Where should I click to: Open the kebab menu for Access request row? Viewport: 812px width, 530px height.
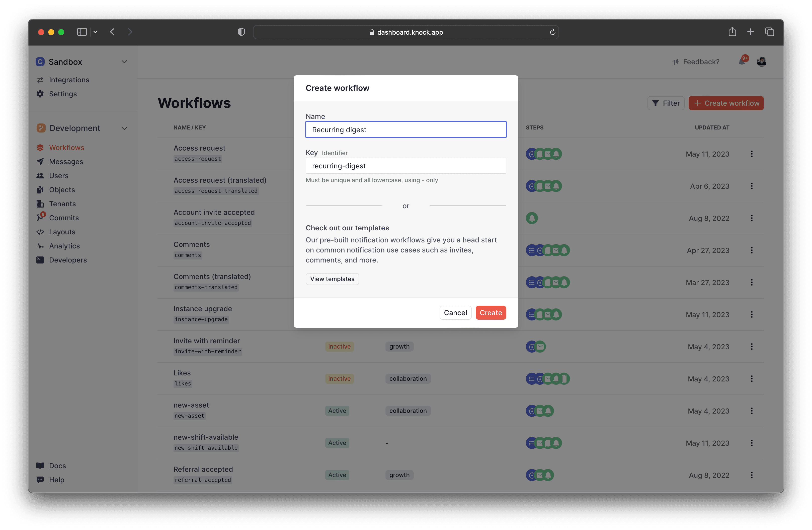click(752, 154)
